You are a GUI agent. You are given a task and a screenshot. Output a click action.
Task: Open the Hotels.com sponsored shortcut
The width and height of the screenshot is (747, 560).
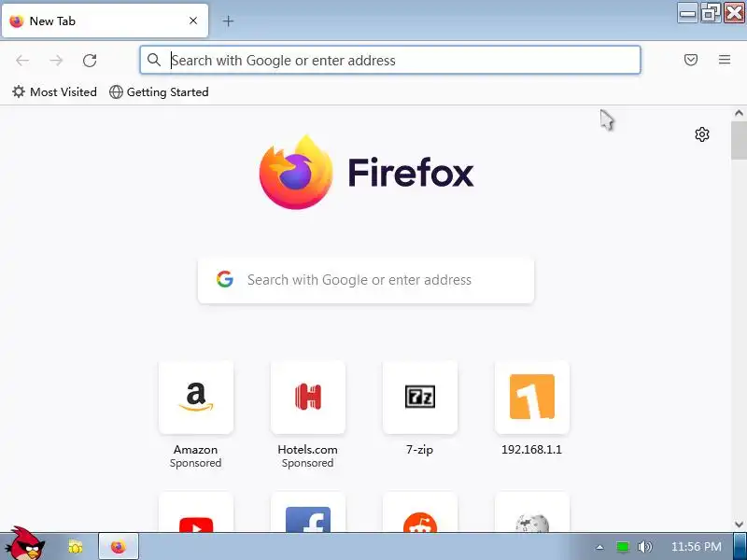(308, 398)
